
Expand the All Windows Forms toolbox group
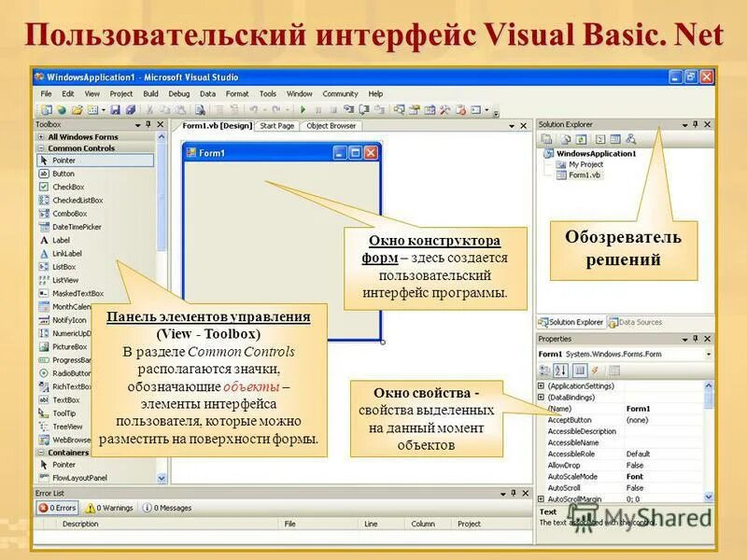[41, 137]
